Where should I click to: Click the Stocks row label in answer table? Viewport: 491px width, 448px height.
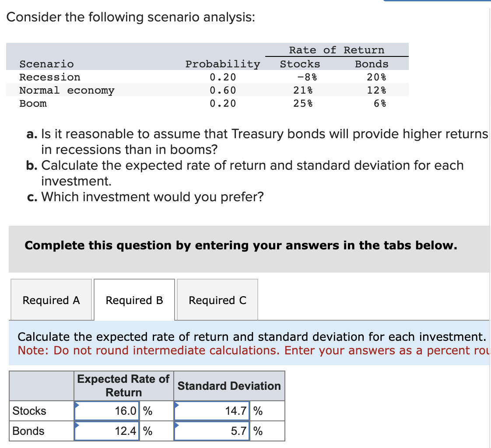30,411
